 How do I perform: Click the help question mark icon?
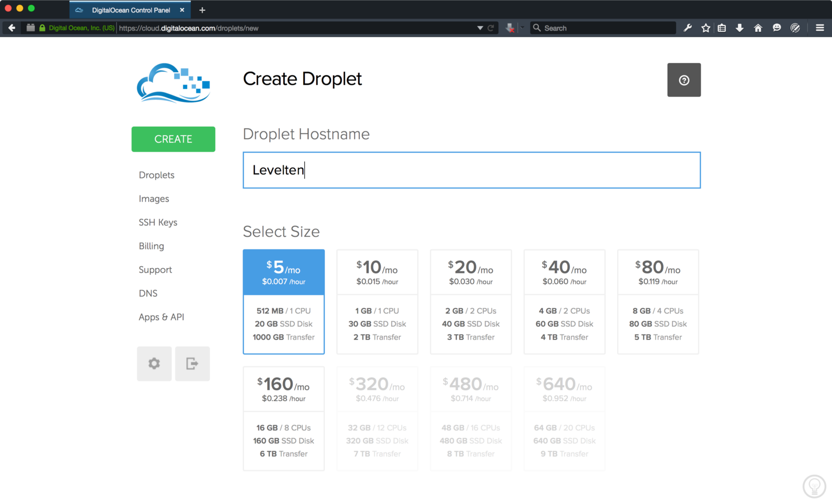coord(683,80)
